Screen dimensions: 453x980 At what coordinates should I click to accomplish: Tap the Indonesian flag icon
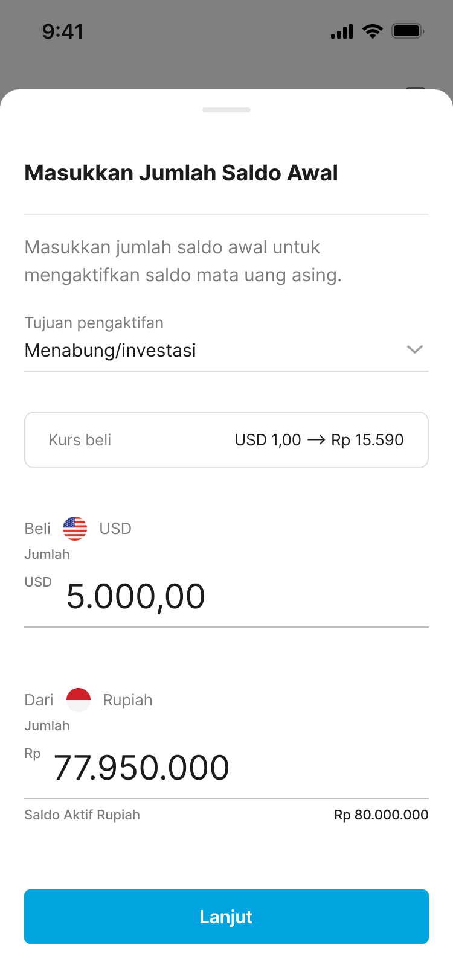tap(79, 700)
